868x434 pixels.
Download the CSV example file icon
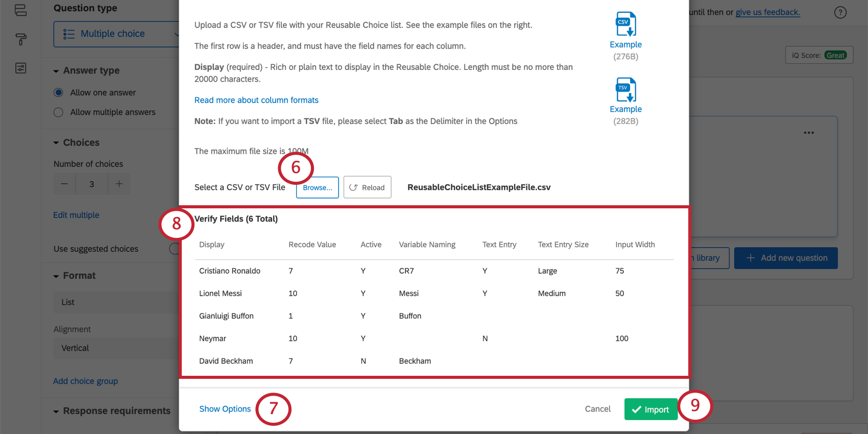tap(625, 24)
